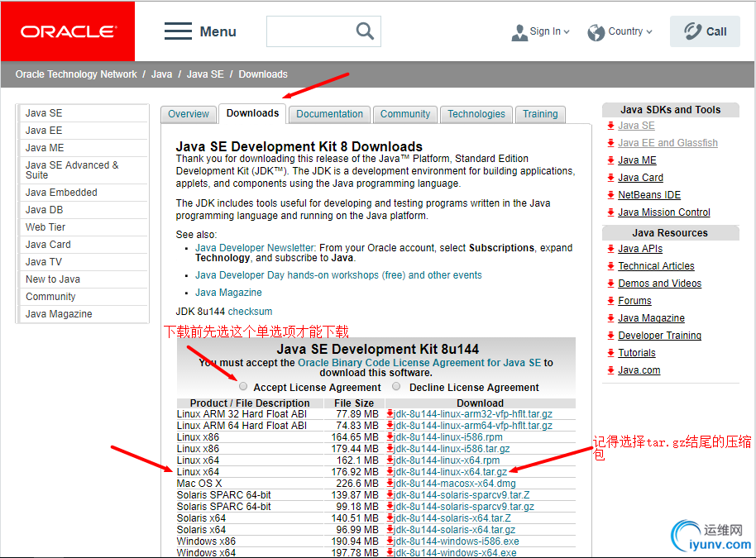Image resolution: width=756 pixels, height=558 pixels.
Task: Expand the Country dropdown
Action: pos(649,31)
